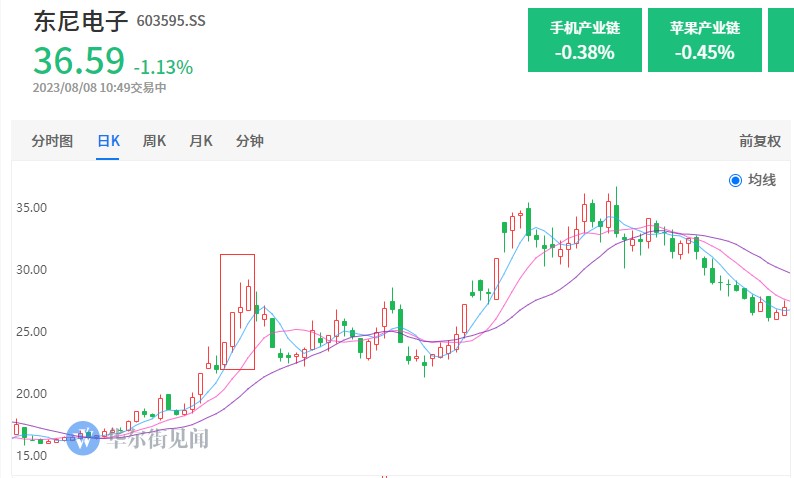This screenshot has width=794, height=478.
Task: Click the 苹果产业链 sector button
Action: click(704, 41)
